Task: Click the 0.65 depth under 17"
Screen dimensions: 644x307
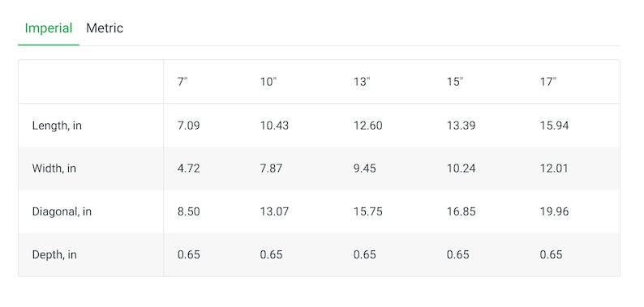Action: (x=551, y=254)
